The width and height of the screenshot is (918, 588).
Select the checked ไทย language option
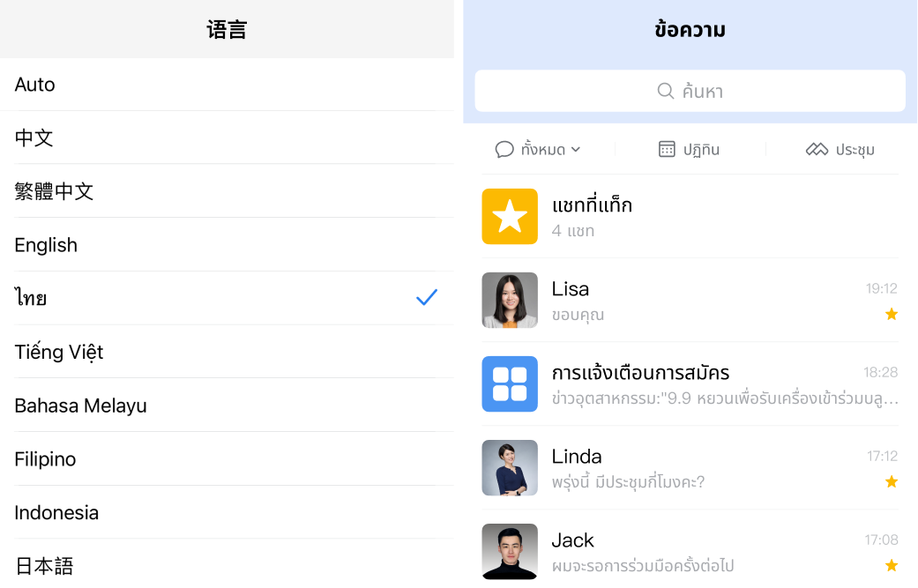[227, 298]
